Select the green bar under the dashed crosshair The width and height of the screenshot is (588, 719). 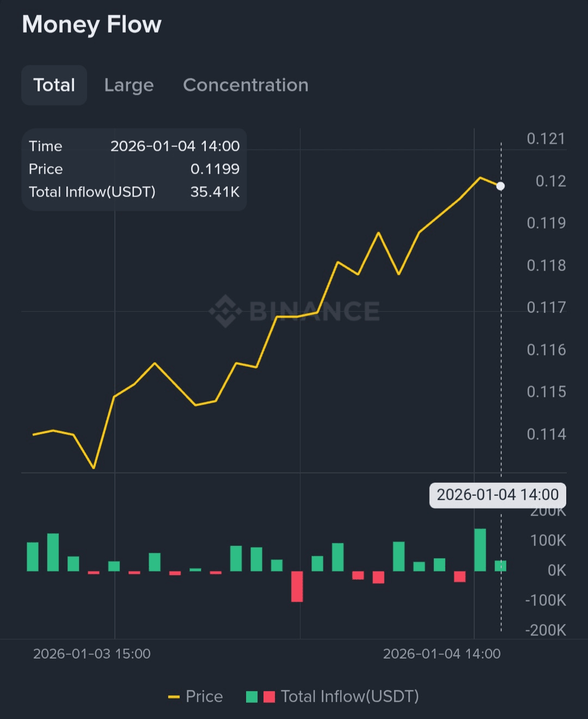(500, 566)
